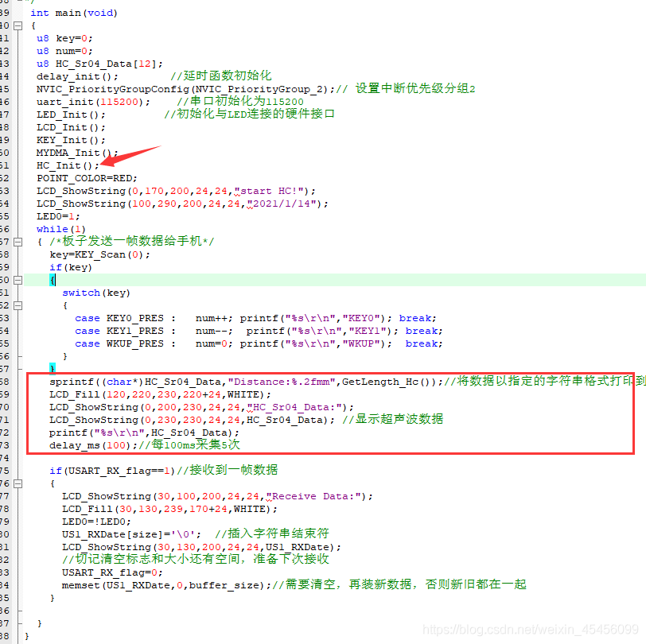Click the 'if(USART_RX_flag==1)' statement
646x644 pixels.
click(x=112, y=471)
